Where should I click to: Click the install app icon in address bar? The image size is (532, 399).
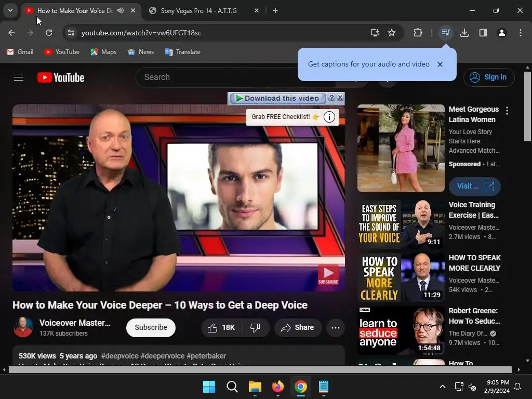[375, 33]
